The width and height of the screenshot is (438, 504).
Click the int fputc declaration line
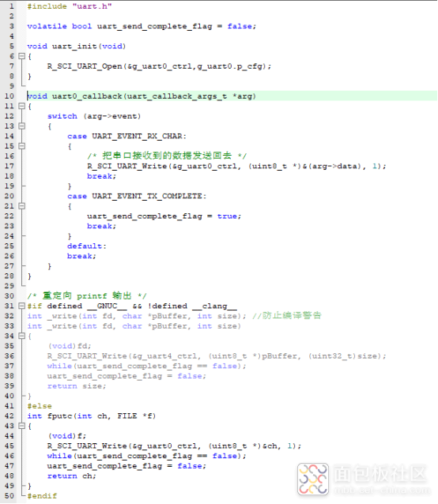point(92,416)
